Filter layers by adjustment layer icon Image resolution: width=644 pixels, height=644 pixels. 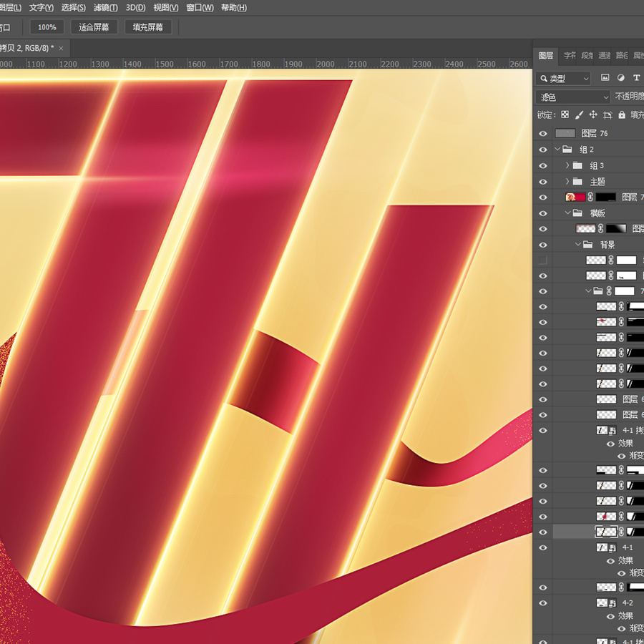point(620,77)
